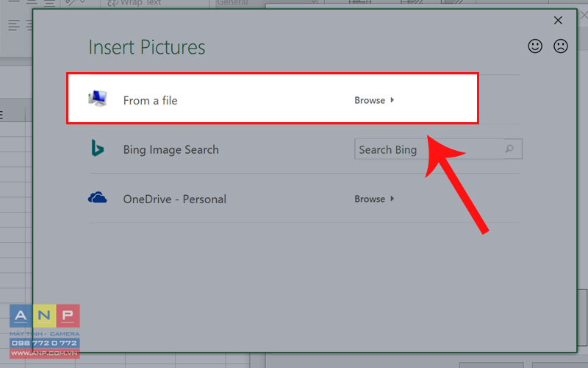Image resolution: width=588 pixels, height=368 pixels.
Task: Click the Insert Pictures dialog title
Action: pyautogui.click(x=147, y=47)
